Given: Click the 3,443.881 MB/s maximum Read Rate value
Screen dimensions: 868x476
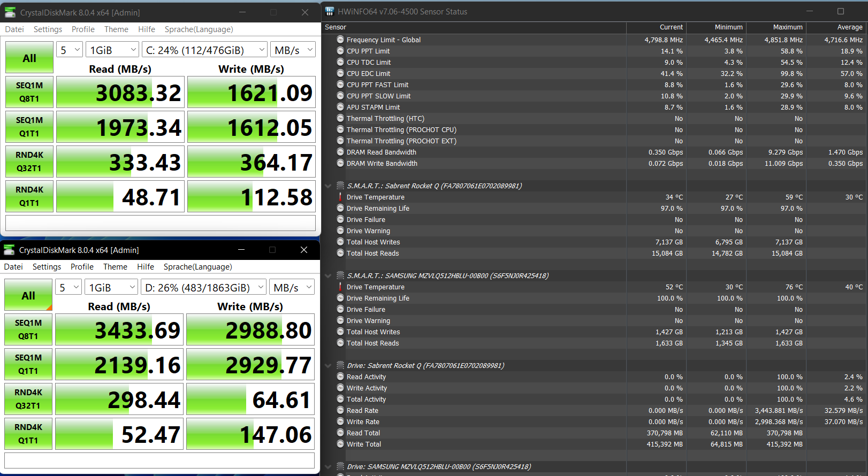Looking at the screenshot, I should (779, 411).
